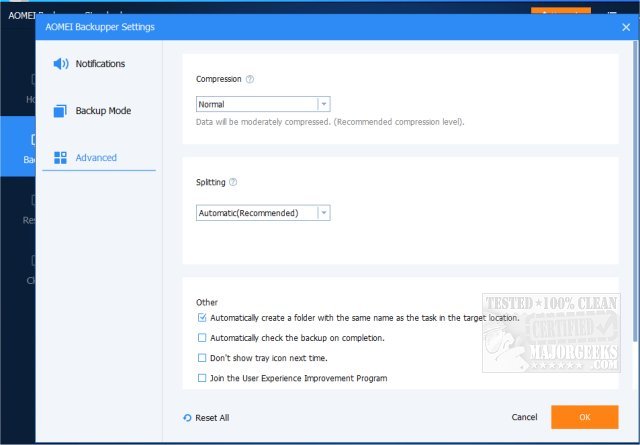
Task: Cancel the settings dialog
Action: point(524,417)
